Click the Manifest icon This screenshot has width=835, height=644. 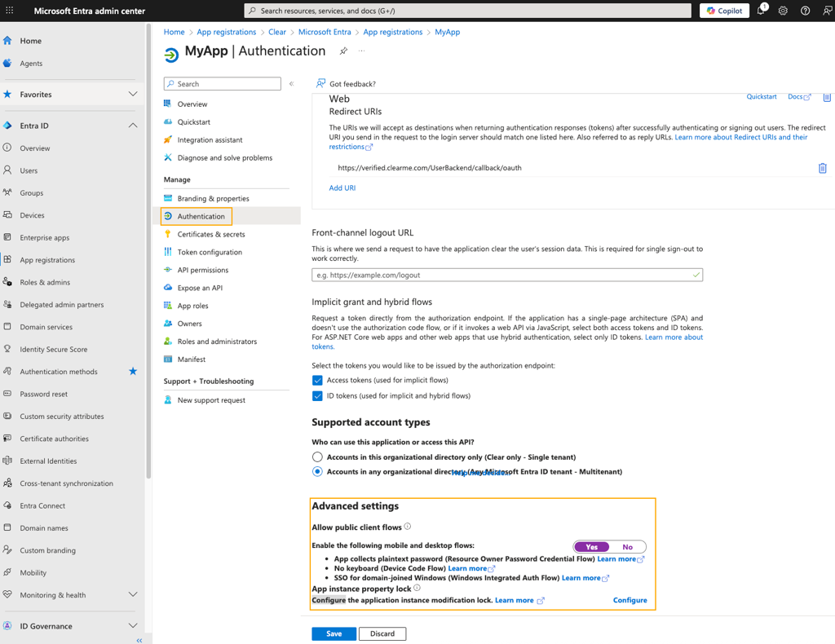click(168, 359)
